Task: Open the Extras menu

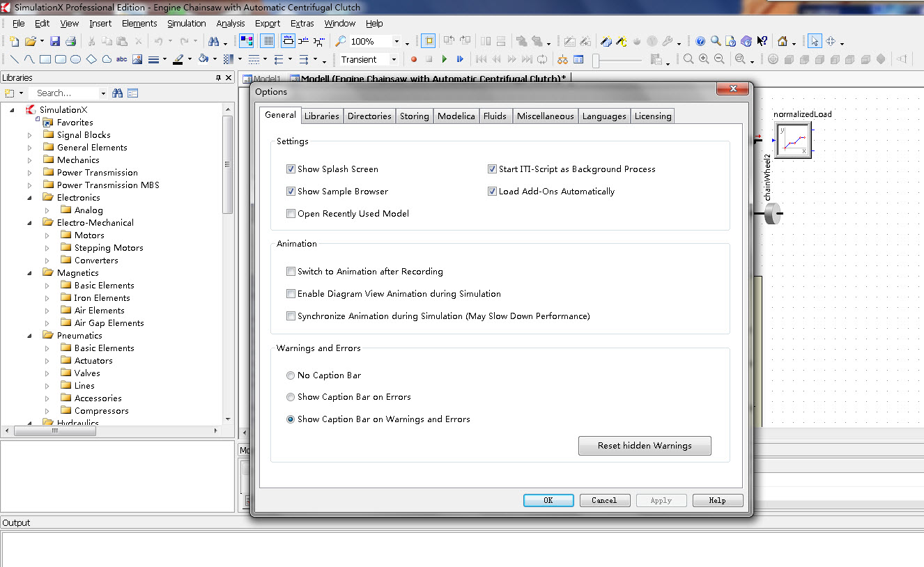Action: click(x=302, y=23)
